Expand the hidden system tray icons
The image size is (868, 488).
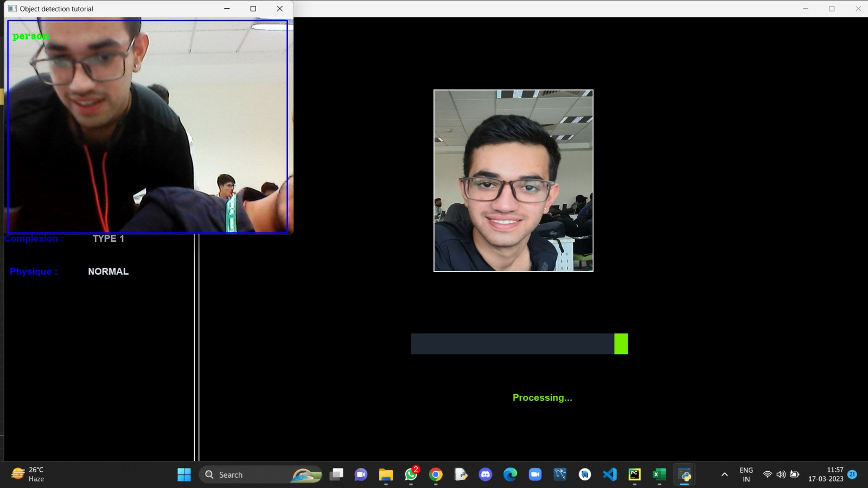[724, 474]
